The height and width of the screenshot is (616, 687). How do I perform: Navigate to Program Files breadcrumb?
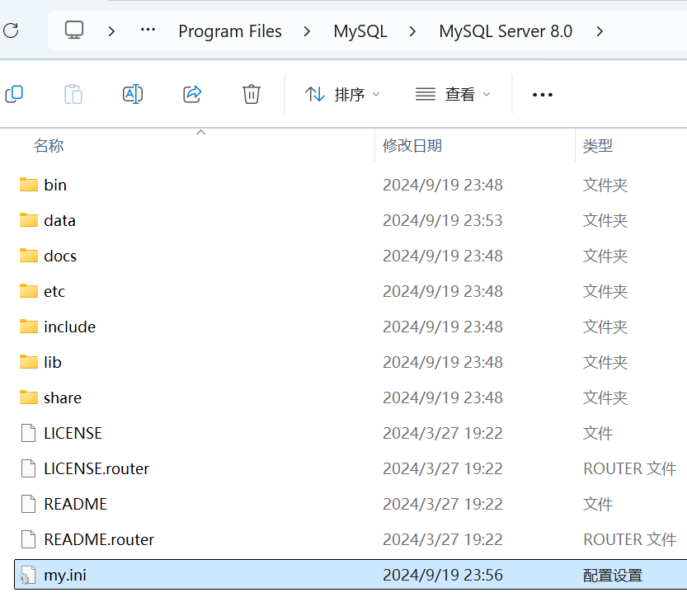(x=230, y=31)
